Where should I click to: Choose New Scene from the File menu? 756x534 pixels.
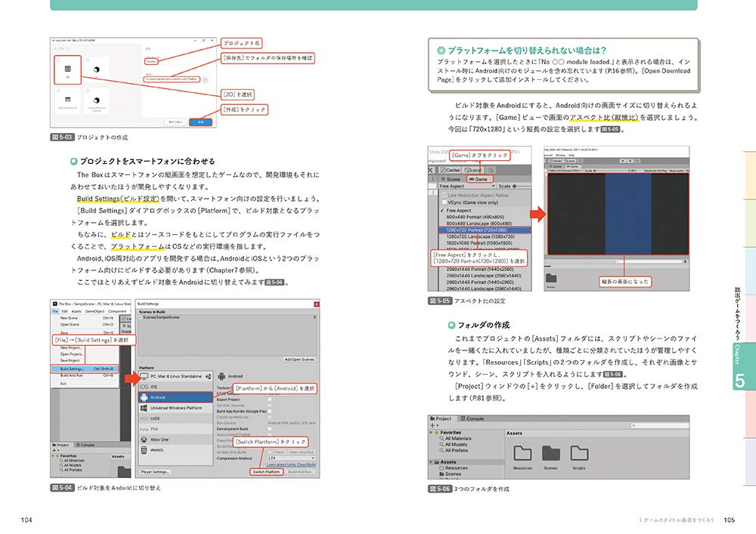[85, 318]
